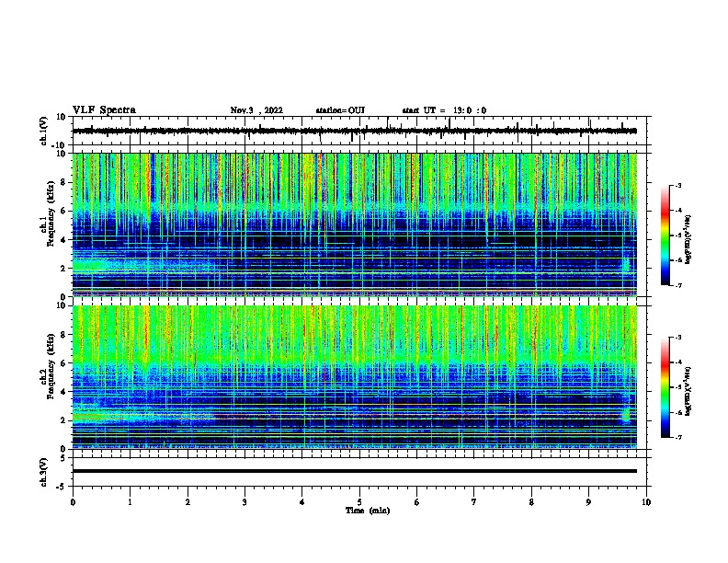
Task: Click the time axis tick label "2"
Action: pyautogui.click(x=188, y=502)
